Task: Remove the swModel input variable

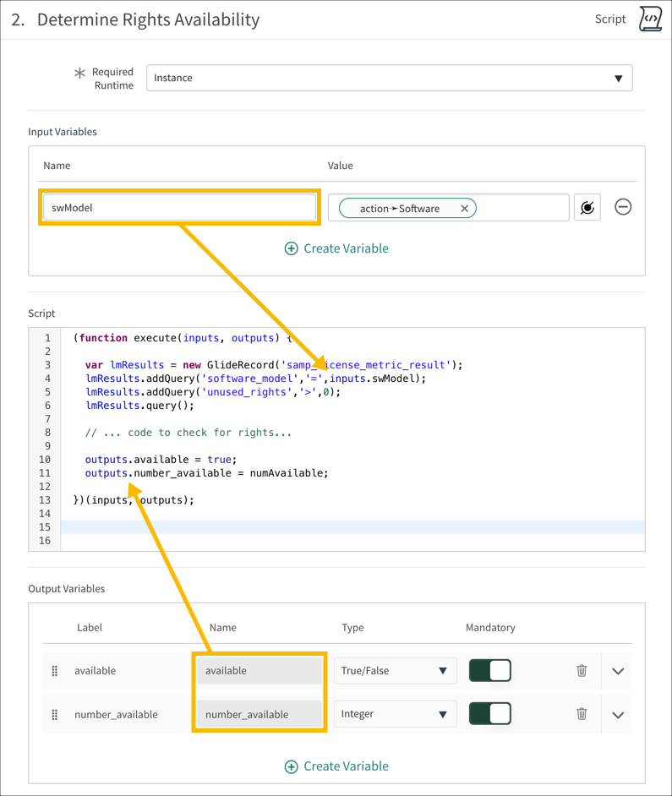Action: pyautogui.click(x=623, y=207)
